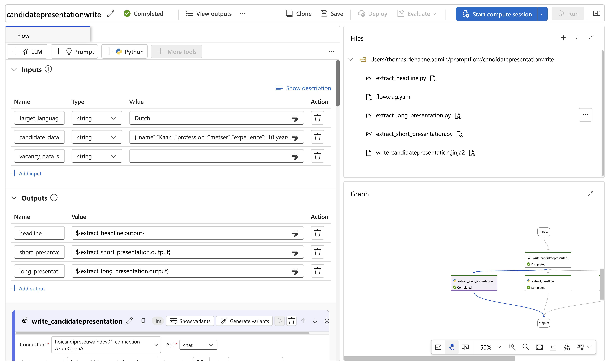Image resolution: width=607 pixels, height=364 pixels.
Task: Pop out the graph view
Action: point(438,347)
